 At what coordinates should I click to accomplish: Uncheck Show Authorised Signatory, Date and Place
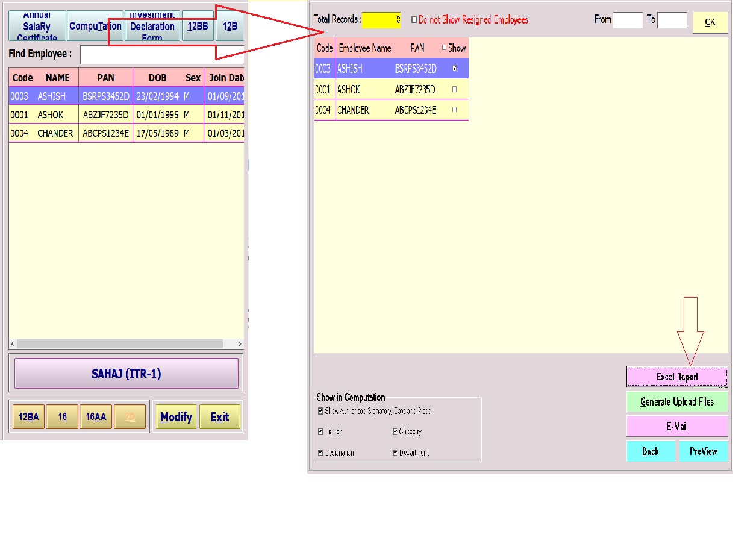(320, 412)
